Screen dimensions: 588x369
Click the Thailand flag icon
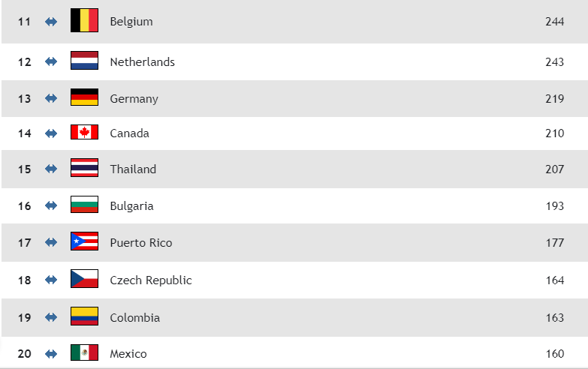[x=84, y=168]
